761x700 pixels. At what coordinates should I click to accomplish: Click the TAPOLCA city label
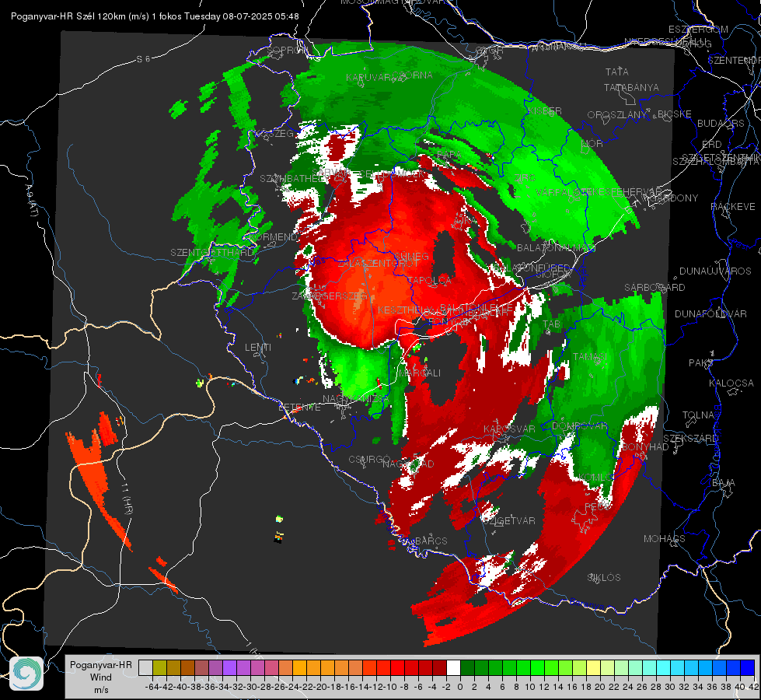pos(429,280)
